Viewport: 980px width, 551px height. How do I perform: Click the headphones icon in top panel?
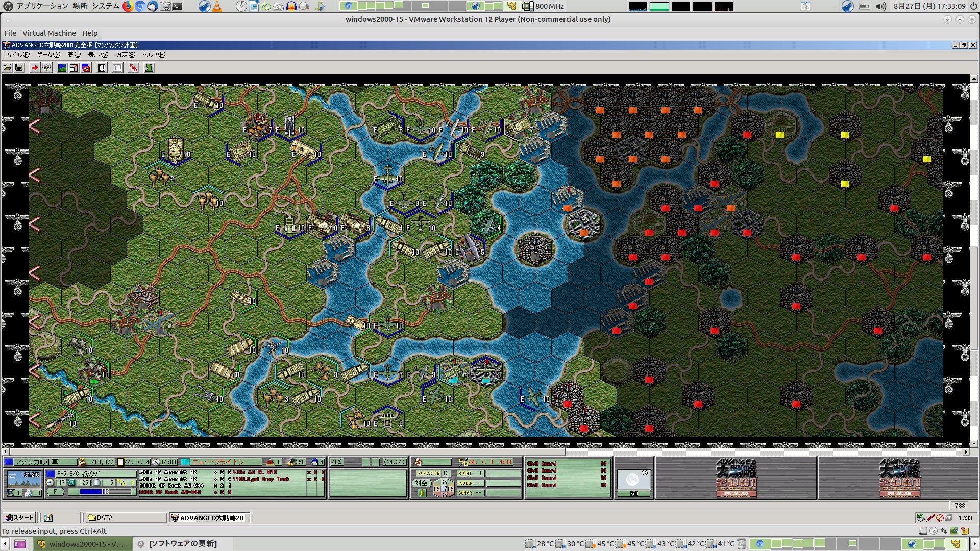tap(291, 6)
